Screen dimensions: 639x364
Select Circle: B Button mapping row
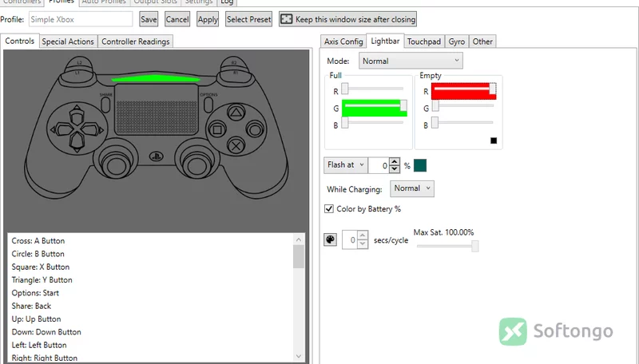[150, 254]
